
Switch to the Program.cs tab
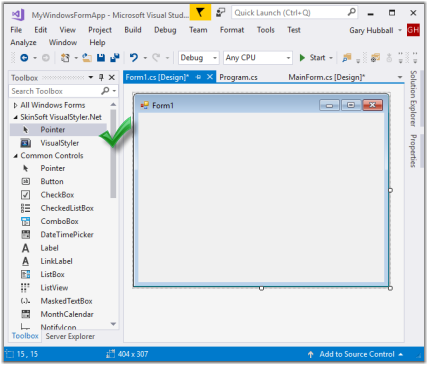238,77
